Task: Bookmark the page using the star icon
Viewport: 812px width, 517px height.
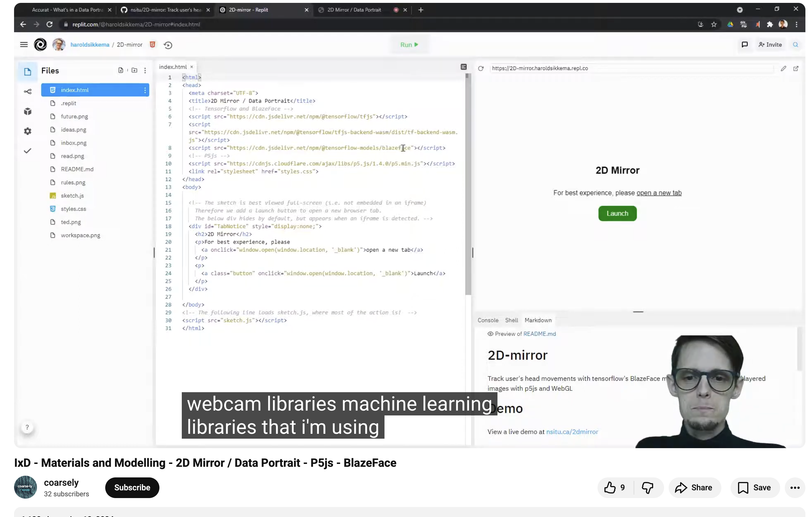Action: coord(714,24)
